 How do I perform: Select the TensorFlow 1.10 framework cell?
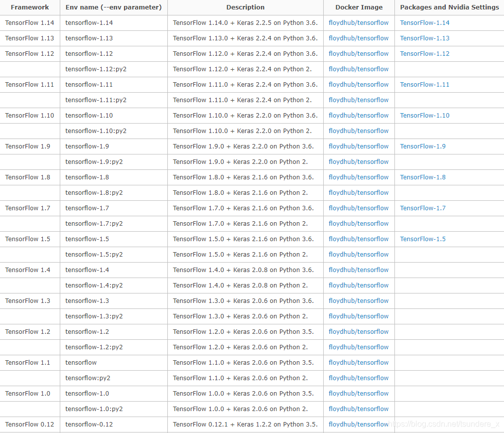29,116
